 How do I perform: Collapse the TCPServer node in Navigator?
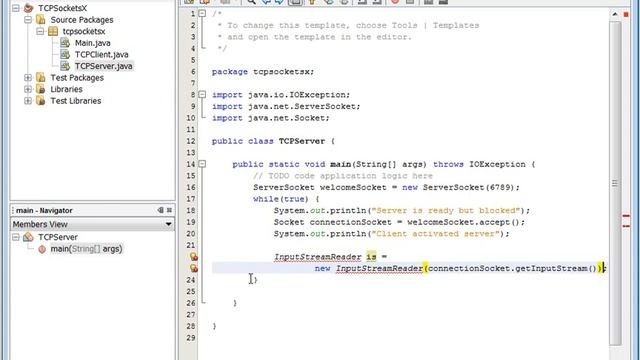coord(16,237)
